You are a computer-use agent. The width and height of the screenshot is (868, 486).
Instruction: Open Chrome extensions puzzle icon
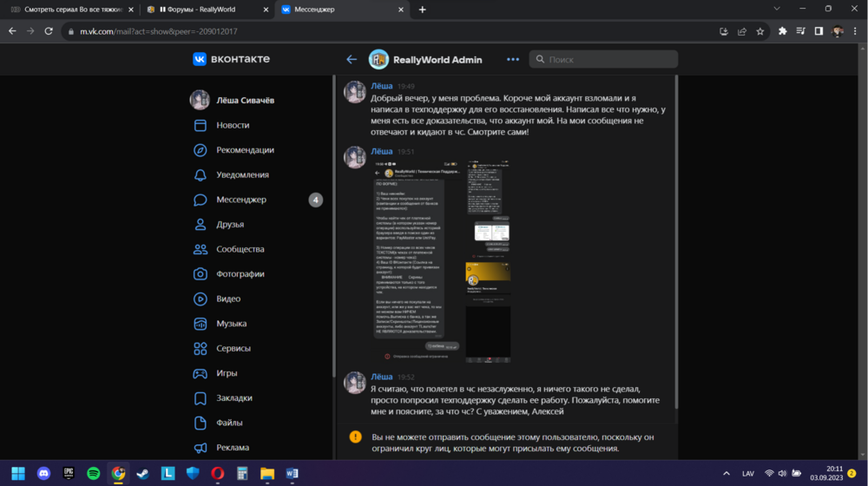(782, 31)
